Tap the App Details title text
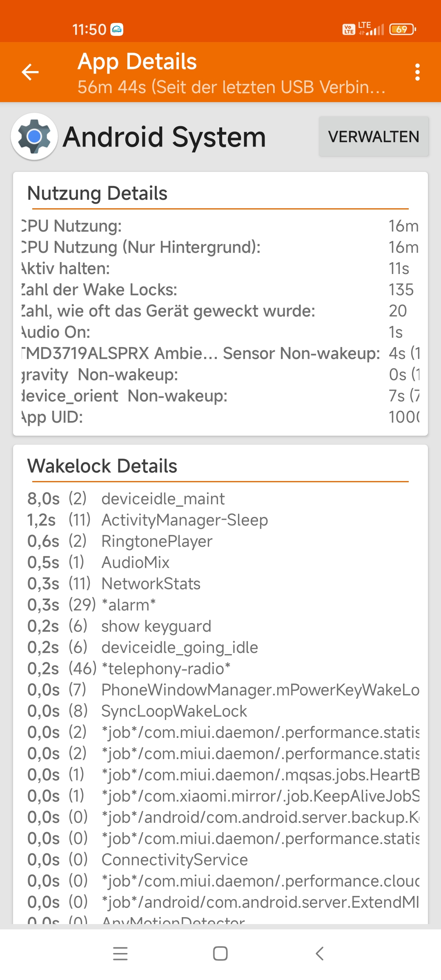441x980 pixels. (137, 62)
